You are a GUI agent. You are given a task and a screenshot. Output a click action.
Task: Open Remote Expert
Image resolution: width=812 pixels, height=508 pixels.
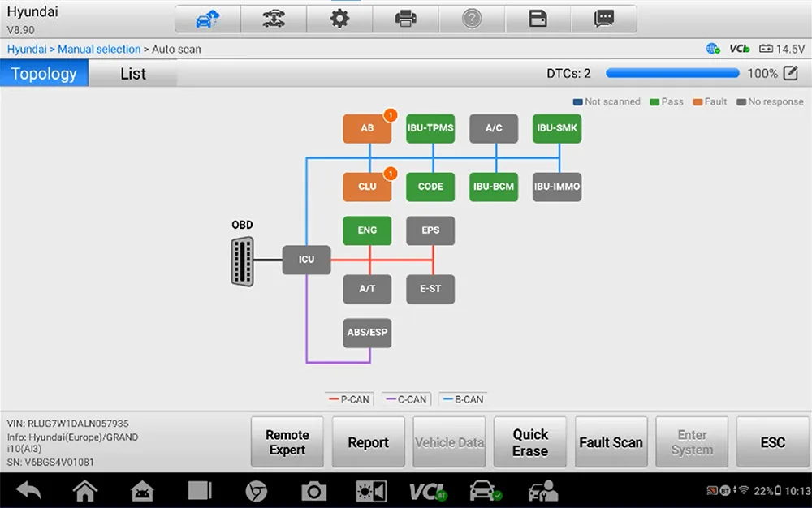[287, 442]
